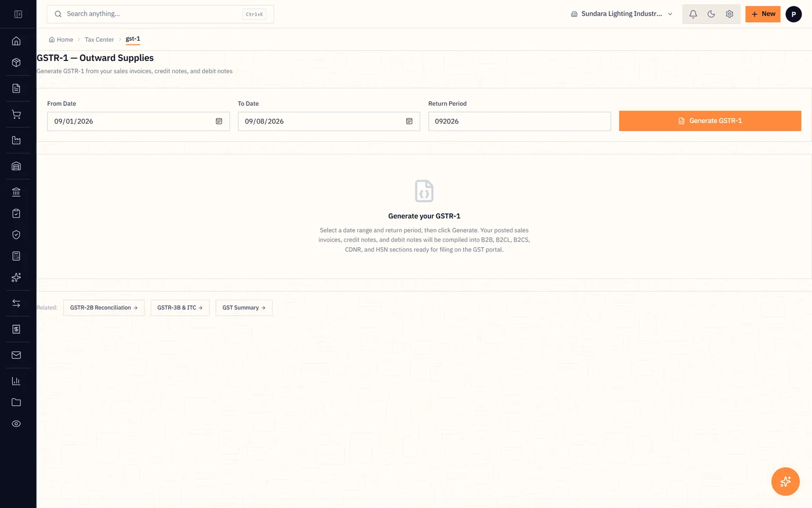812x508 pixels.
Task: Open the clipboard-check sidebar icon
Action: pos(16,213)
